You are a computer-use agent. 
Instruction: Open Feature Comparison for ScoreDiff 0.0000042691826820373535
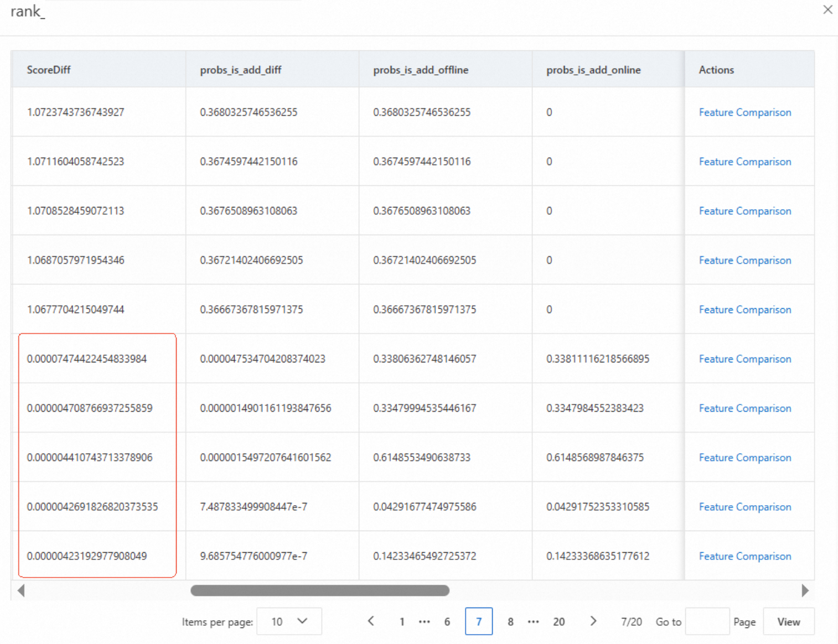[745, 507]
